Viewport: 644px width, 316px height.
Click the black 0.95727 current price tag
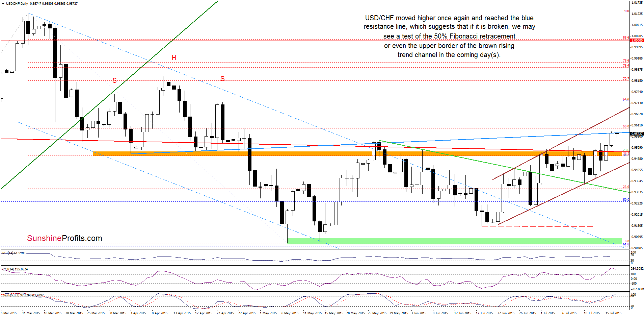point(637,134)
